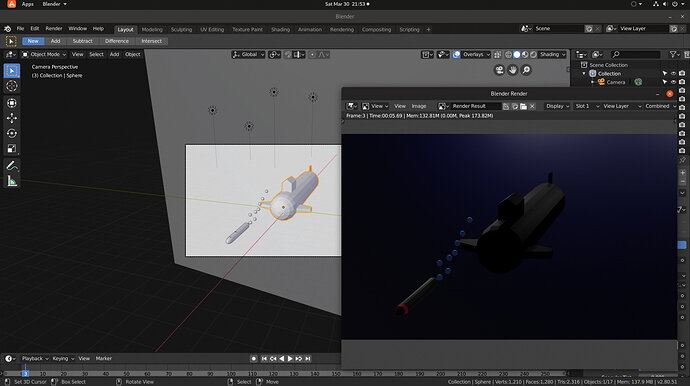Viewport: 690px width, 386px height.
Task: Open the Image menu in render window
Action: tap(418, 106)
